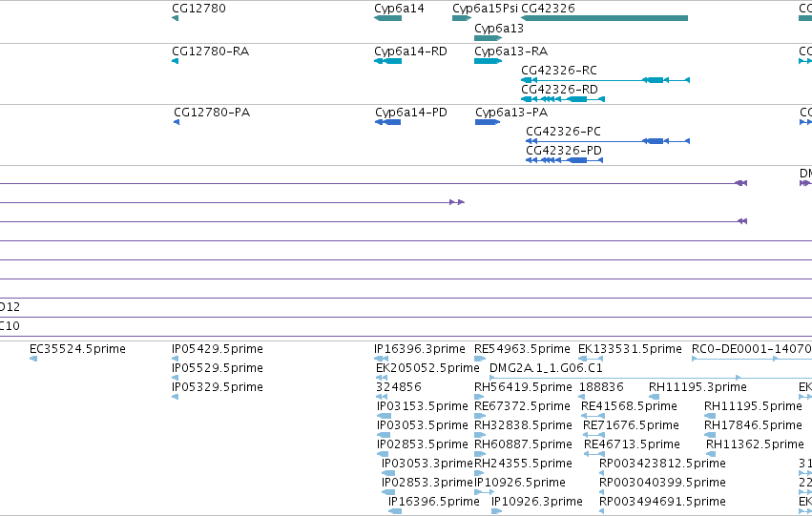
Task: Click the CG42326-RC transcript label
Action: pos(559,71)
